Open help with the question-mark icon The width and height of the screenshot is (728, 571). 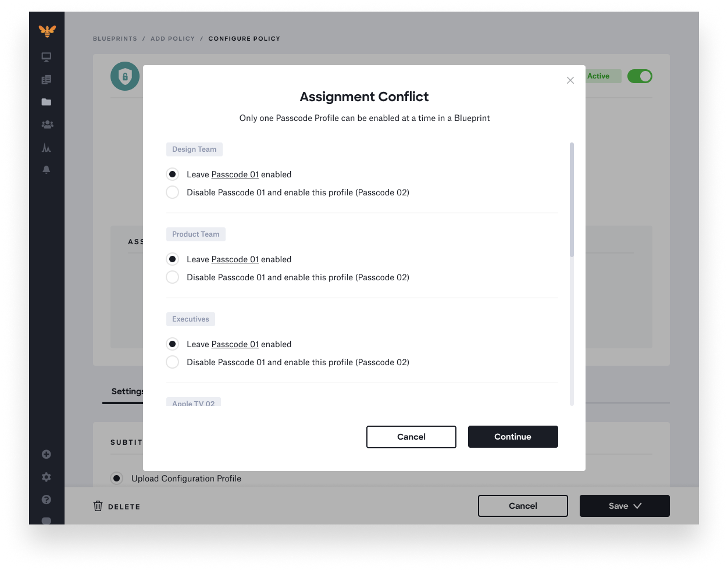click(x=47, y=499)
